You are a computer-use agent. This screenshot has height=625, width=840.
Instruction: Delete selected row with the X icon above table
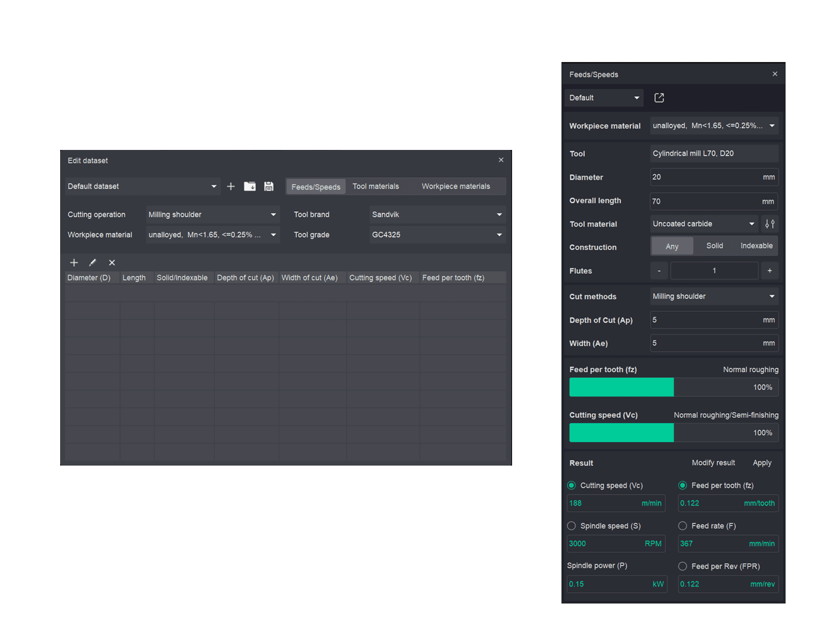coord(112,263)
